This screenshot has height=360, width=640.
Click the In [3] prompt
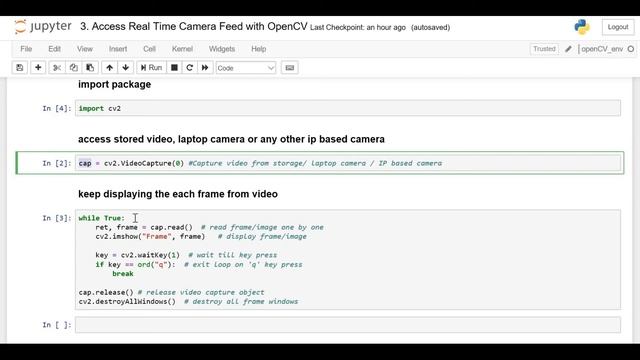click(x=57, y=218)
